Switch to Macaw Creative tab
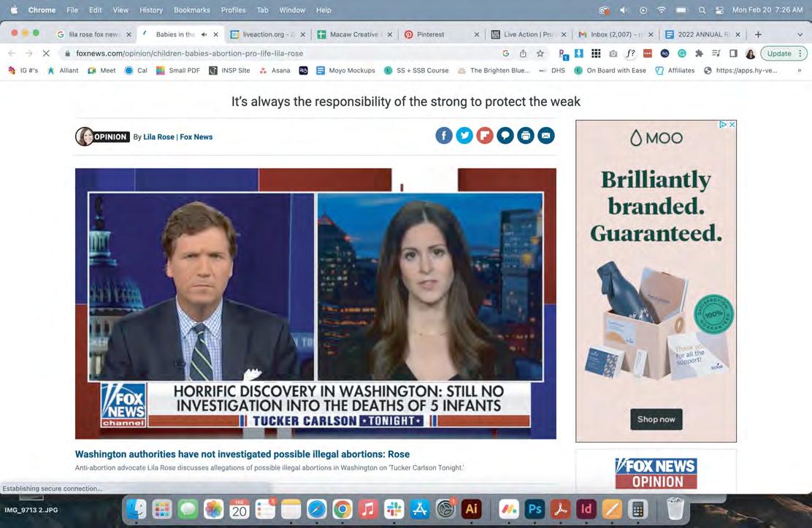Viewport: 812px width, 528px height. pyautogui.click(x=355, y=34)
